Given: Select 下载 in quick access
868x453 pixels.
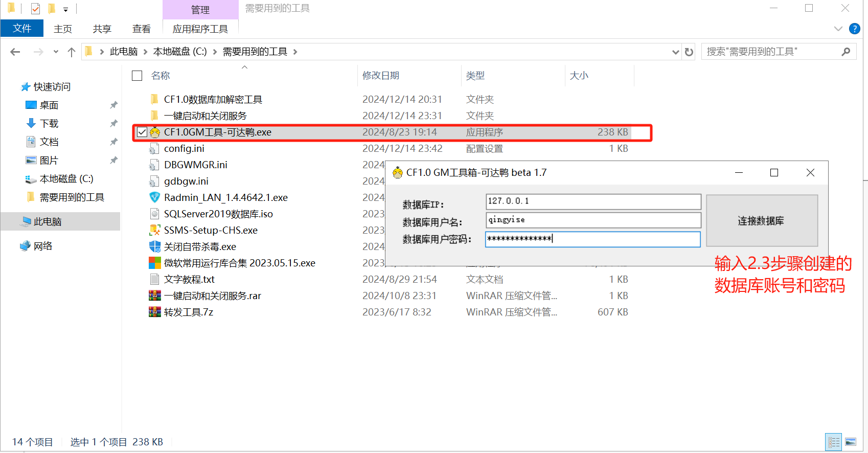Looking at the screenshot, I should 49,124.
